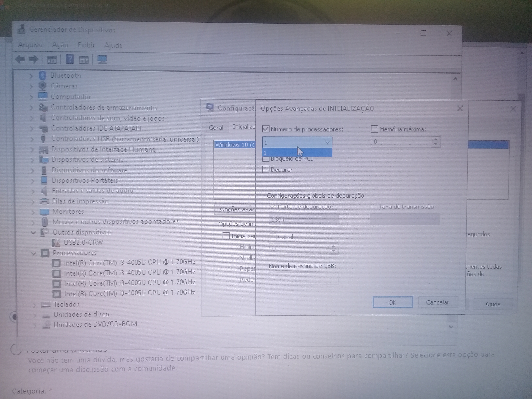Open the processor count dropdown
Viewport: 532px width, 399px height.
tap(327, 143)
